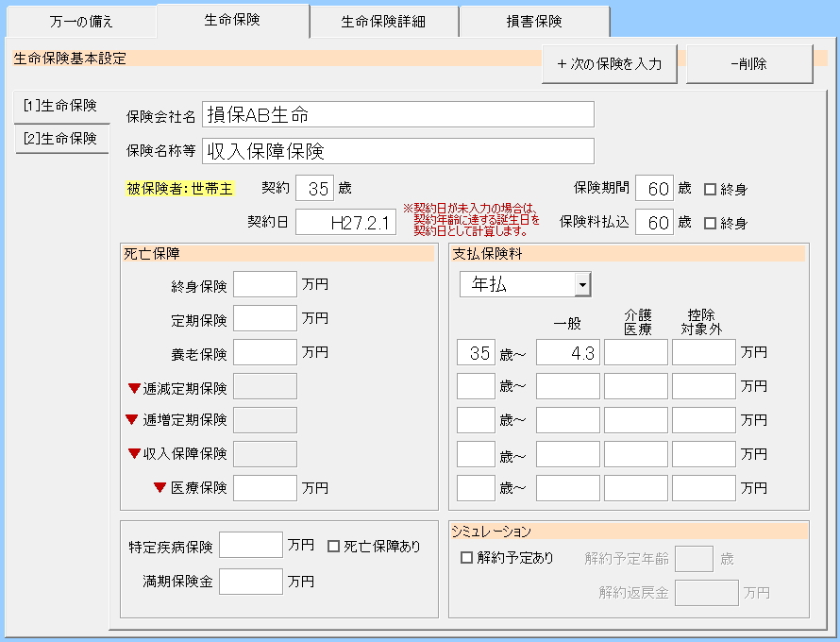Toggle 終身 checkbox for 保険料払込

click(x=711, y=224)
